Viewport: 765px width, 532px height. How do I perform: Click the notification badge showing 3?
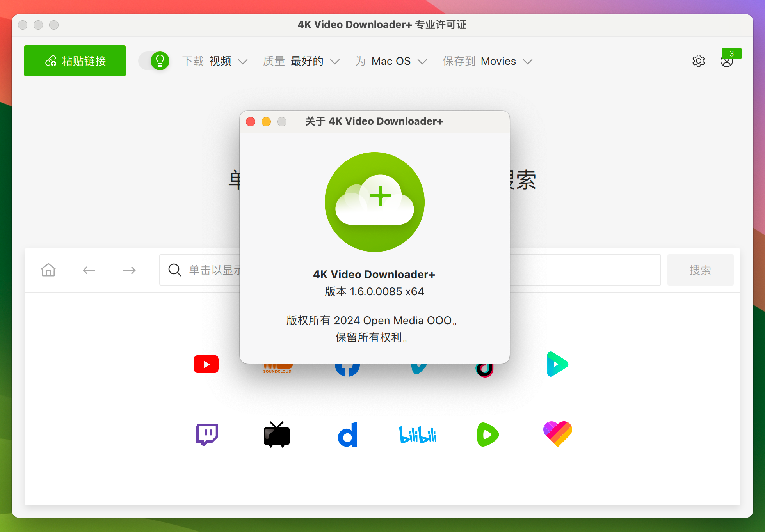click(x=731, y=53)
